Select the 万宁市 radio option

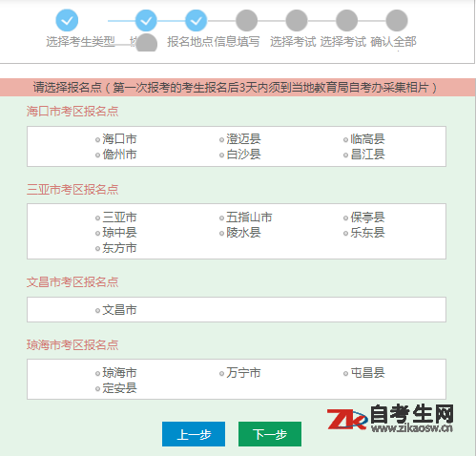click(x=221, y=374)
